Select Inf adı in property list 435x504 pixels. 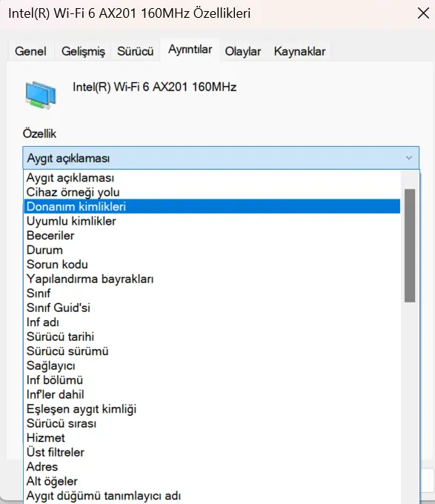coord(212,322)
